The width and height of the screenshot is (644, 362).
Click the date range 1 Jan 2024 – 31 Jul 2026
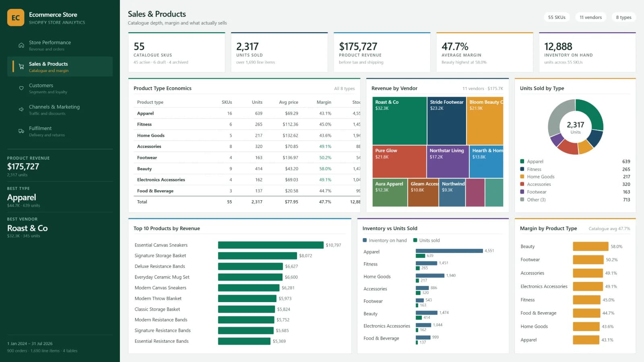tap(30, 343)
